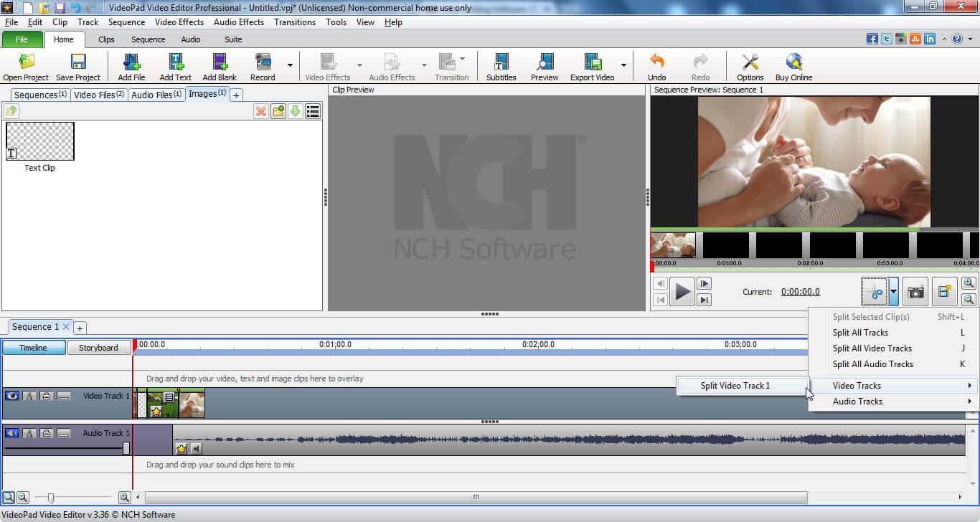The image size is (980, 522).
Task: Click the Facebook share icon
Action: click(x=872, y=39)
